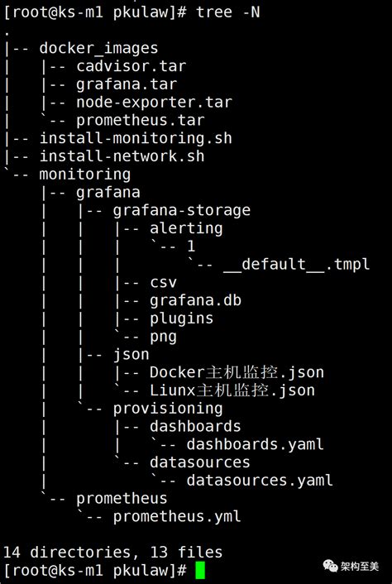Click node-exporter.tar file name

pos(154,103)
